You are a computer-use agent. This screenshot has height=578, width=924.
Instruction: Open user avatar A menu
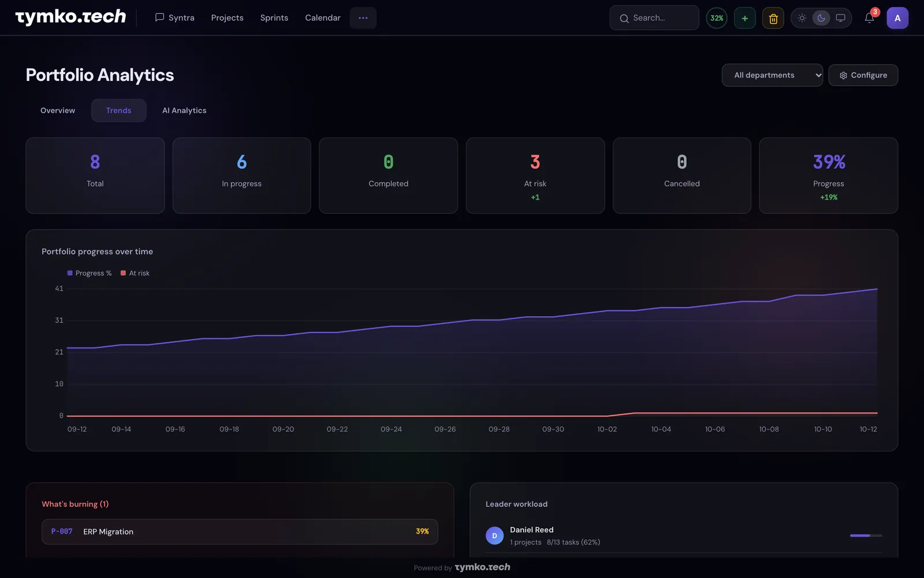(x=897, y=18)
